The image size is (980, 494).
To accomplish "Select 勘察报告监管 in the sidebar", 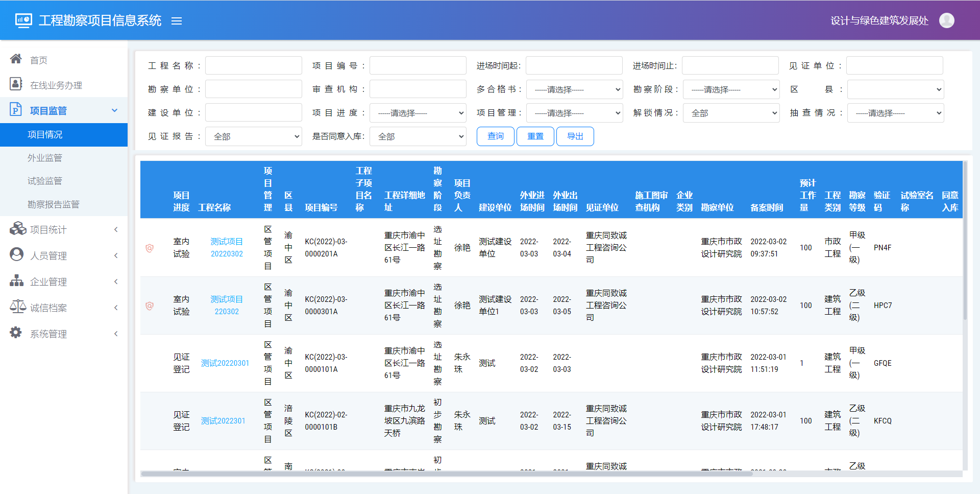I will (x=54, y=204).
